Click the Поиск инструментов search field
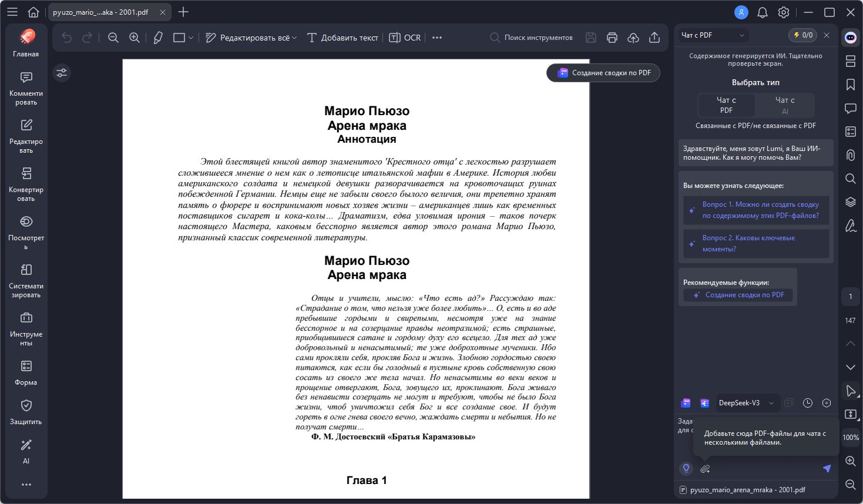 (532, 38)
